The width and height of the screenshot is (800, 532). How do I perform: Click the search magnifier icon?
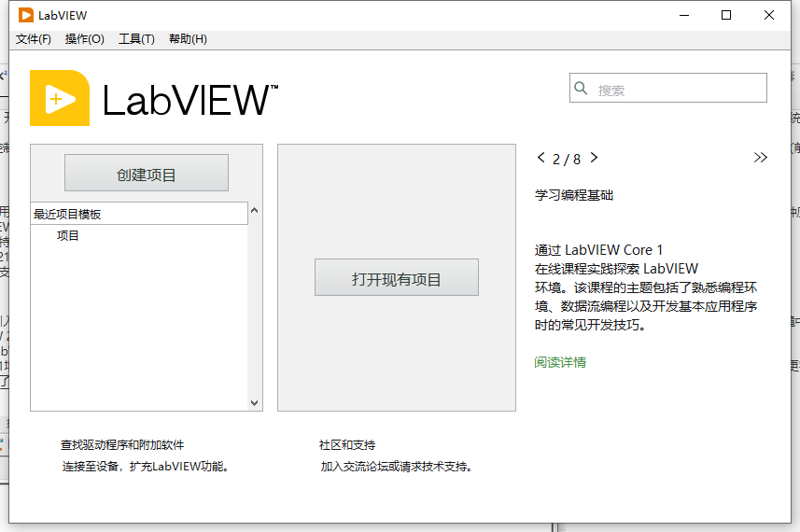(581, 88)
